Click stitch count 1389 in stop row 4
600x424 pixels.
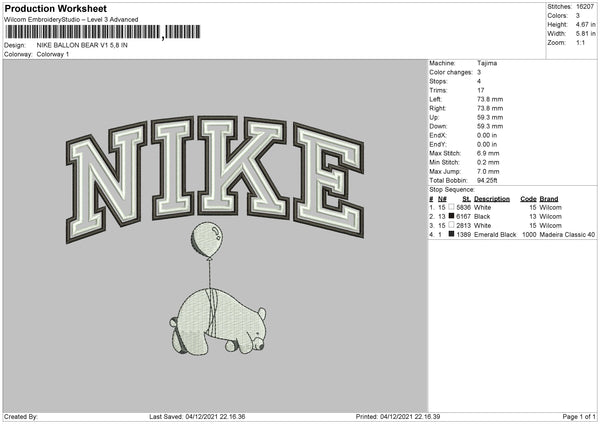click(x=463, y=235)
